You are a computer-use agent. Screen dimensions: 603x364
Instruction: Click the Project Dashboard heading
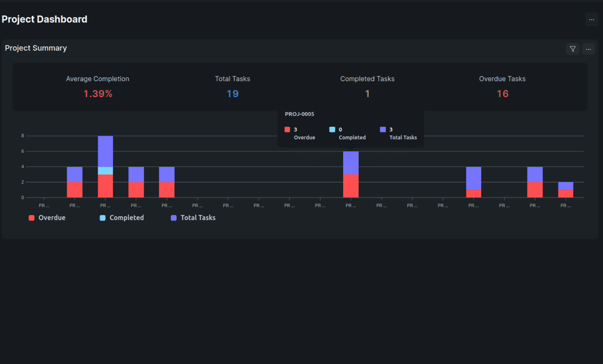44,19
